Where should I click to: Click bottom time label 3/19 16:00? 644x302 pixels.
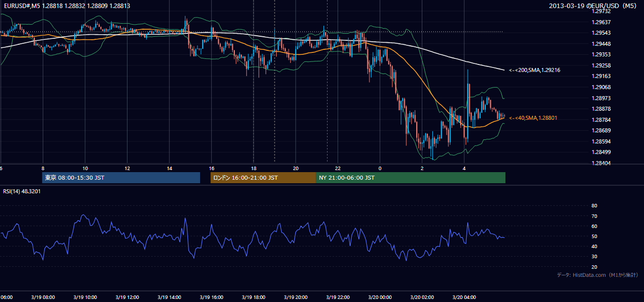pos(211,297)
